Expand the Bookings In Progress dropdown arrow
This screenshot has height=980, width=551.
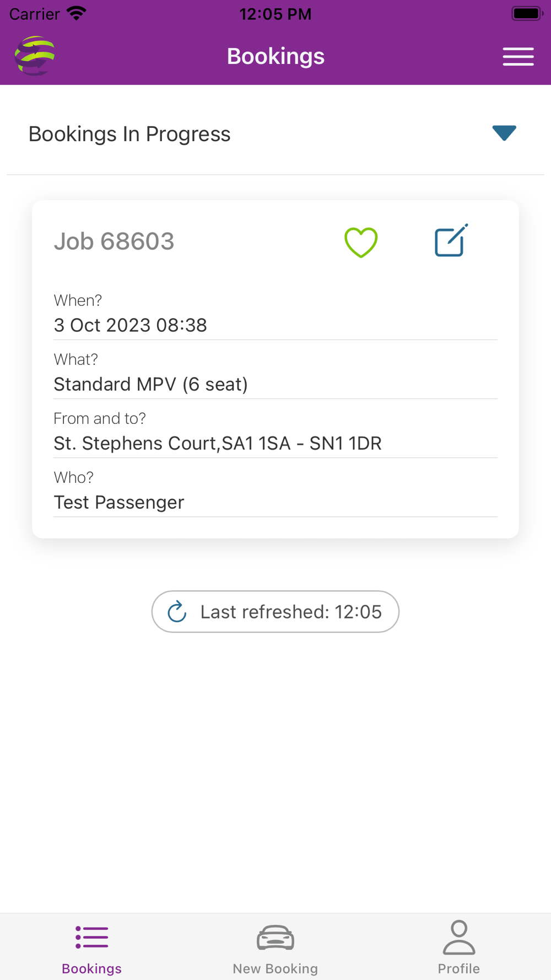(x=504, y=133)
